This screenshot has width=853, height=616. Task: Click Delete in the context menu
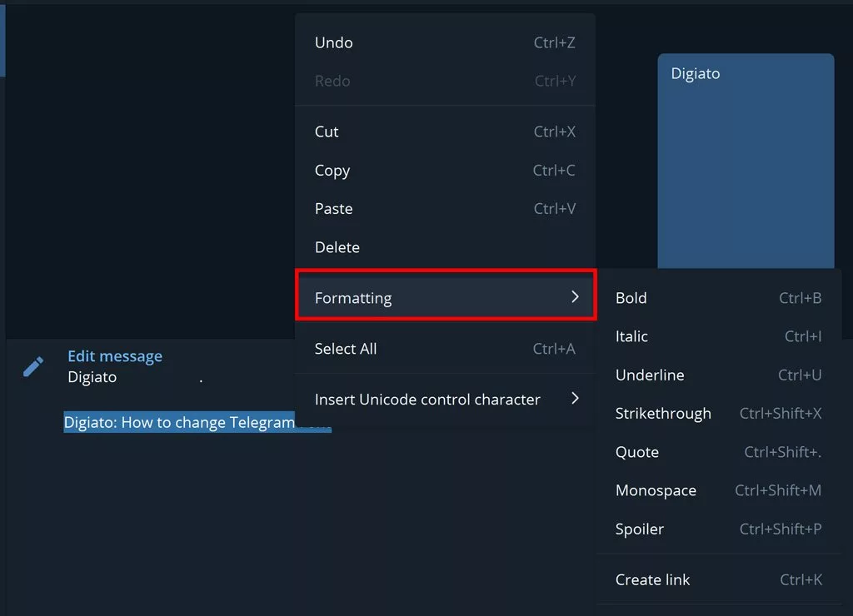pos(337,247)
